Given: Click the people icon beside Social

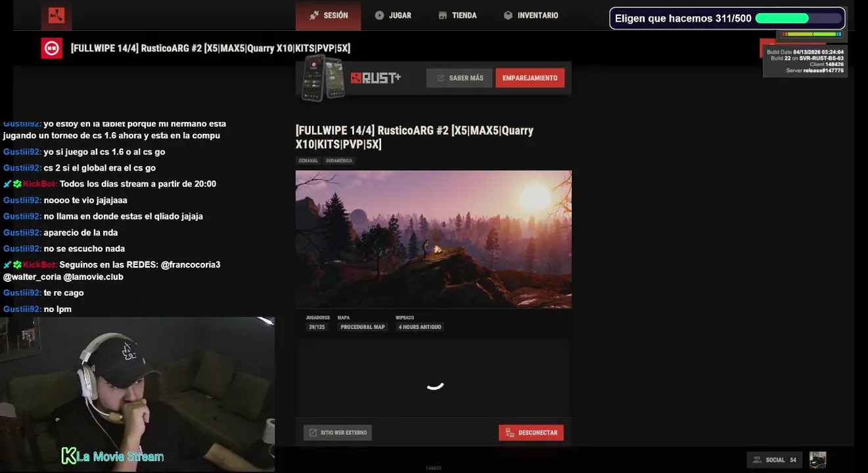Looking at the screenshot, I should point(758,460).
